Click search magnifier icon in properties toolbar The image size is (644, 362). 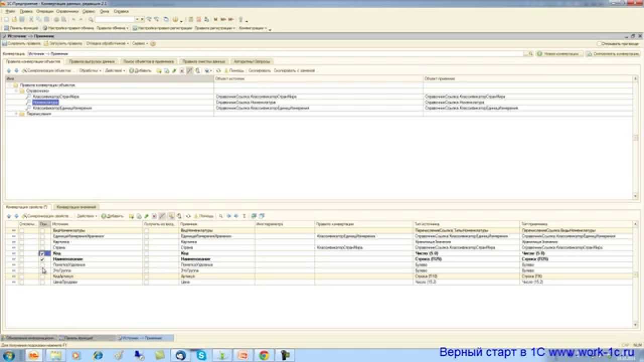click(220, 216)
